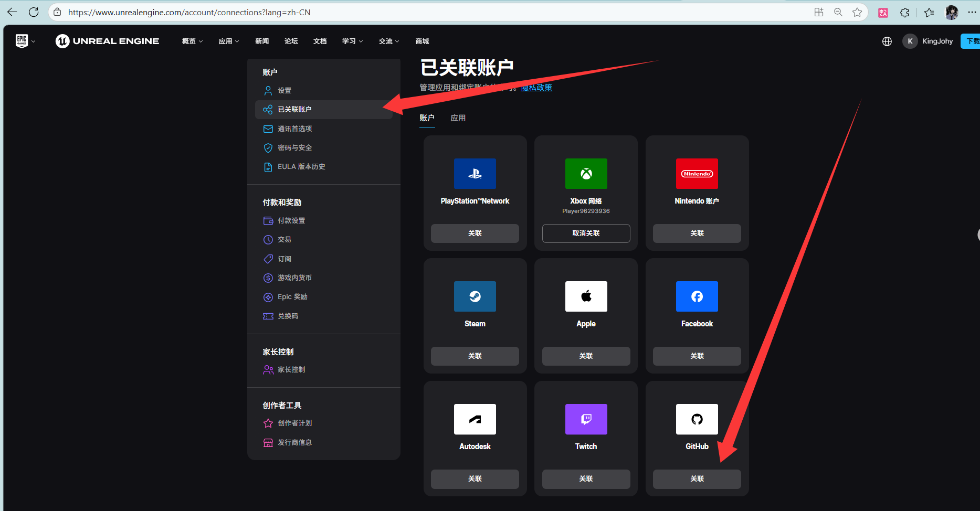The height and width of the screenshot is (511, 980).
Task: Open 密码与安全 in the sidebar
Action: (324, 148)
